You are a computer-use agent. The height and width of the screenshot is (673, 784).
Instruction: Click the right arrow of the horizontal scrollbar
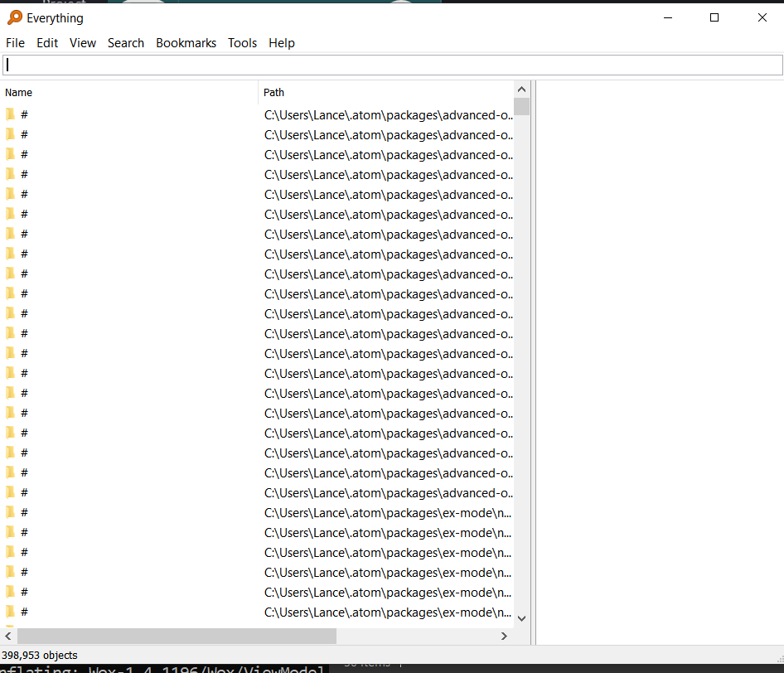click(504, 636)
